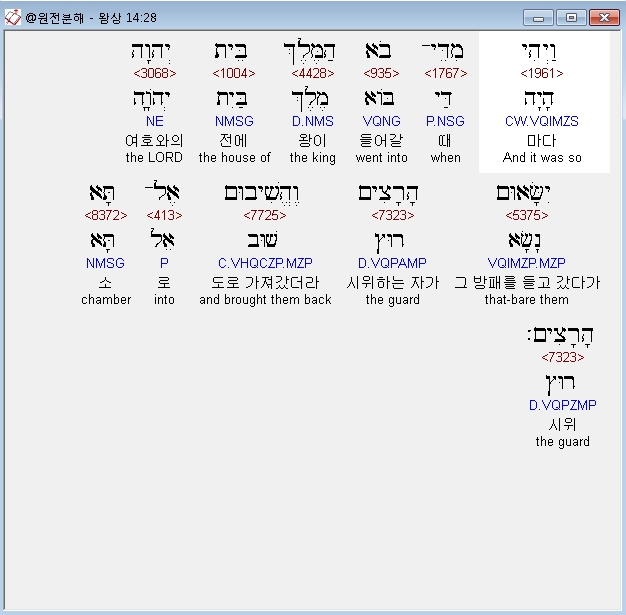Image resolution: width=626 pixels, height=615 pixels.
Task: Click English gloss 'chamber'
Action: click(x=106, y=300)
